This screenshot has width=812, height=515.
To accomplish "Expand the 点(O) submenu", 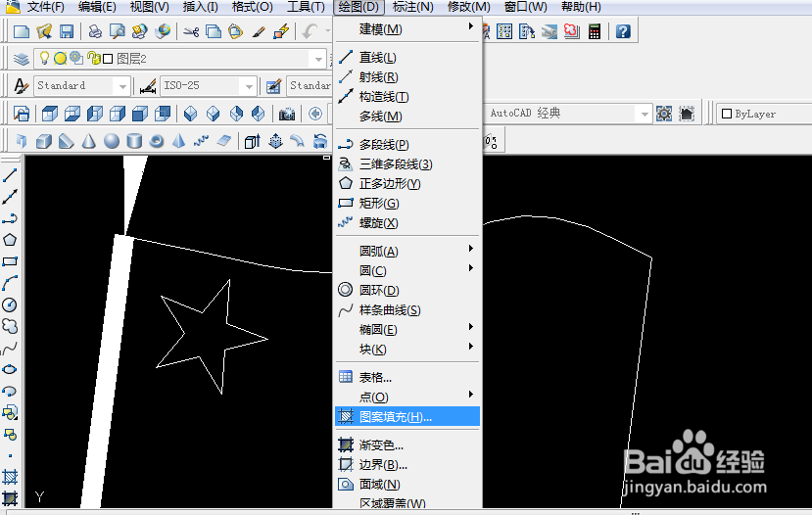I will pyautogui.click(x=407, y=397).
